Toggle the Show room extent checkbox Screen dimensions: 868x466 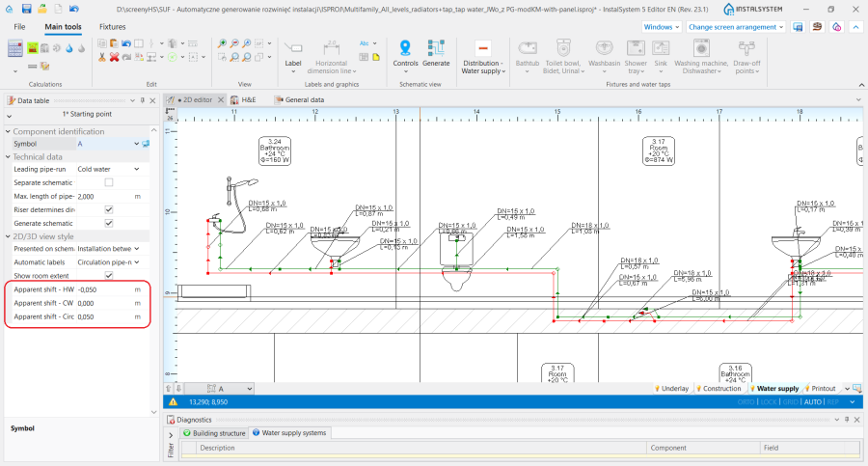pyautogui.click(x=109, y=275)
